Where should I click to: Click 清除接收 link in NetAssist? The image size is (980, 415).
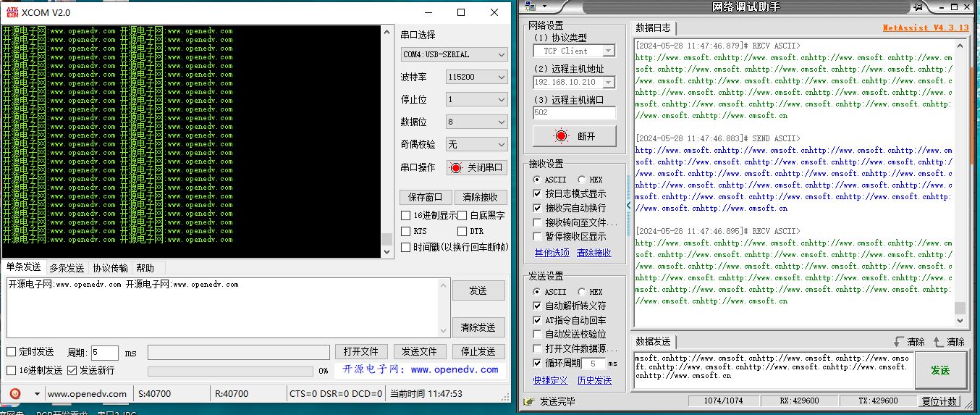click(594, 253)
